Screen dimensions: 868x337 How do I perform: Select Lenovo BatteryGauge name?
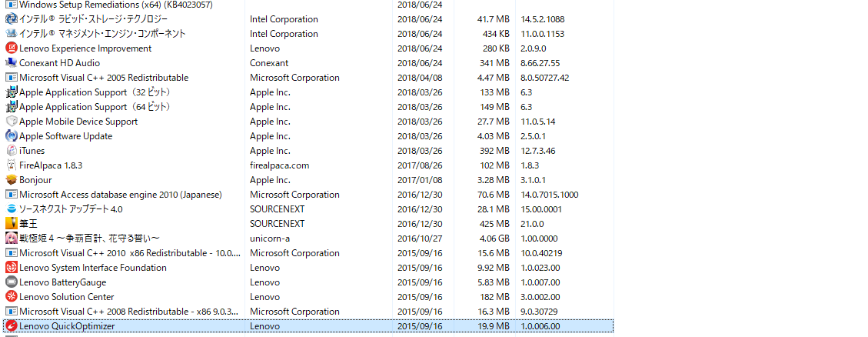click(62, 282)
